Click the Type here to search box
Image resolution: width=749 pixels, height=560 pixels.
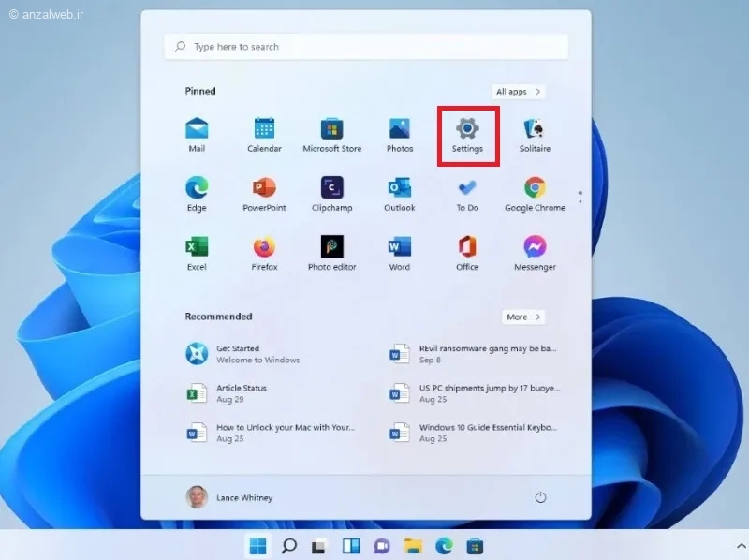366,46
